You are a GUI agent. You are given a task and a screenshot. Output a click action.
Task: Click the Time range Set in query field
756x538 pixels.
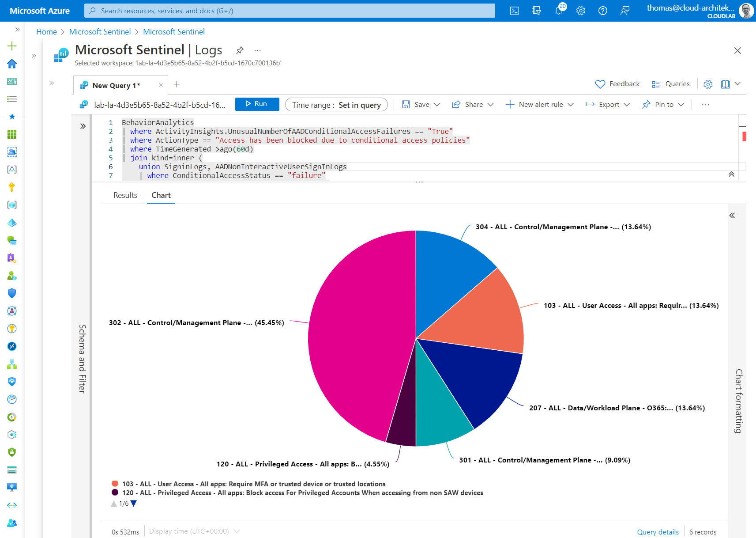point(336,104)
